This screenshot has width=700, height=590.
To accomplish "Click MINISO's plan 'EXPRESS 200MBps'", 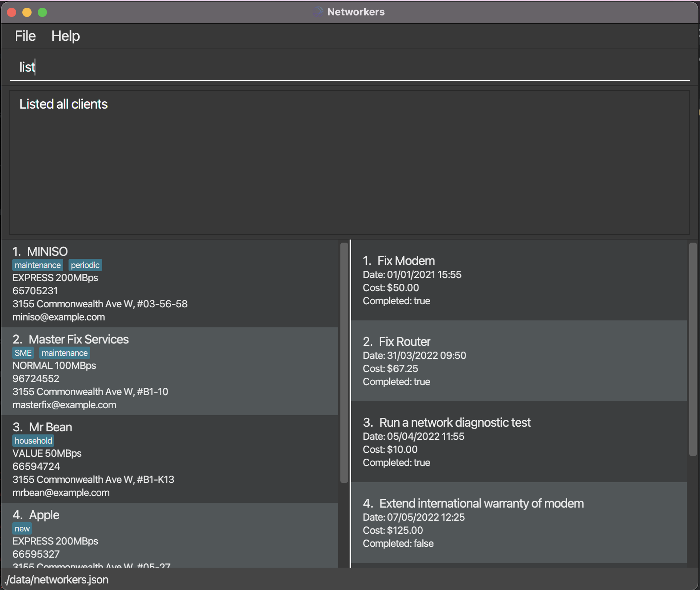I will pyautogui.click(x=55, y=278).
